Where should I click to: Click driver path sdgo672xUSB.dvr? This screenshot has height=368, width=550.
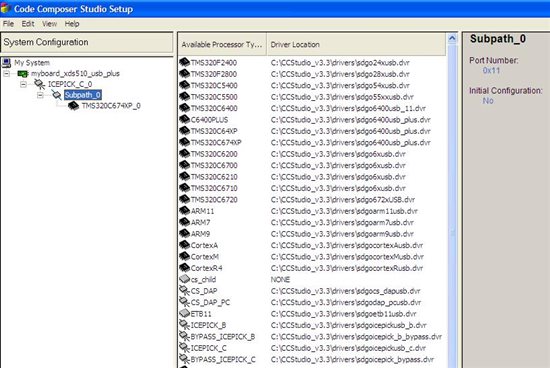pyautogui.click(x=343, y=200)
